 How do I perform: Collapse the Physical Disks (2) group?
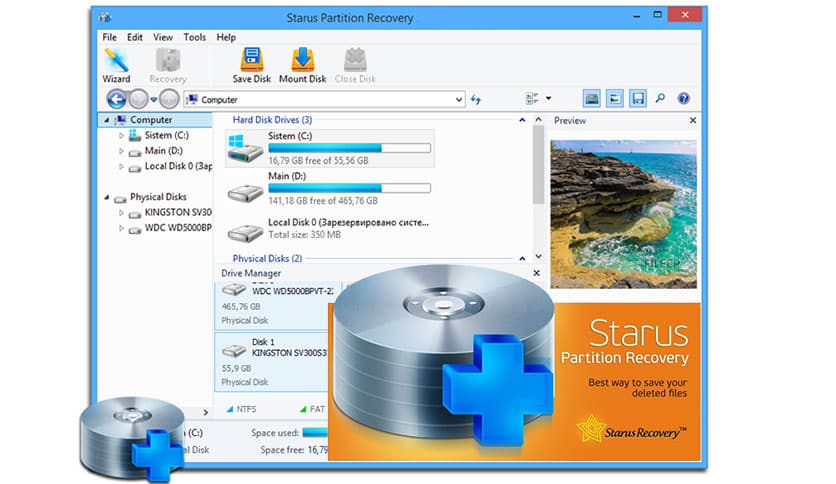click(x=522, y=259)
